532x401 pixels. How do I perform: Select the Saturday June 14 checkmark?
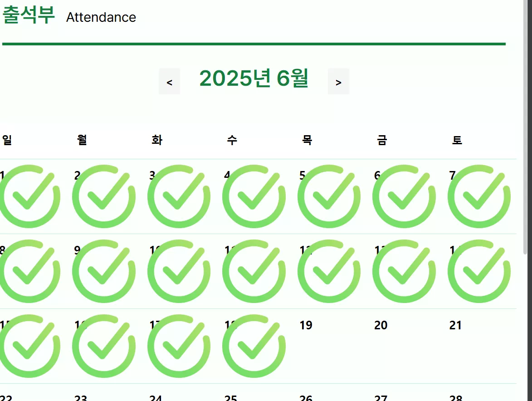coord(479,271)
